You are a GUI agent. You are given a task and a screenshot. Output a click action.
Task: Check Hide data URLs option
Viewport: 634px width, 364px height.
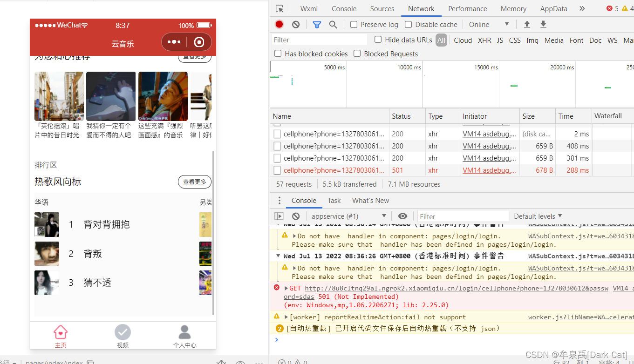tap(378, 40)
